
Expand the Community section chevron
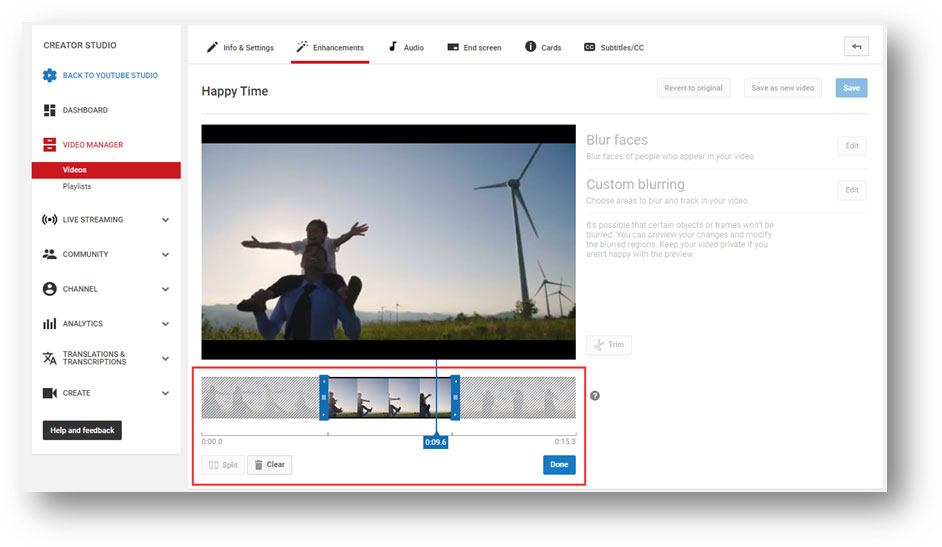tap(165, 255)
